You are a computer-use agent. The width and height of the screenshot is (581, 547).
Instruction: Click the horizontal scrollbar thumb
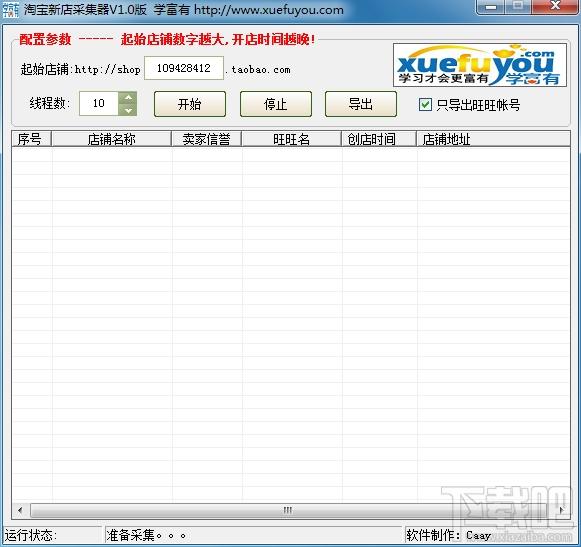pos(288,510)
